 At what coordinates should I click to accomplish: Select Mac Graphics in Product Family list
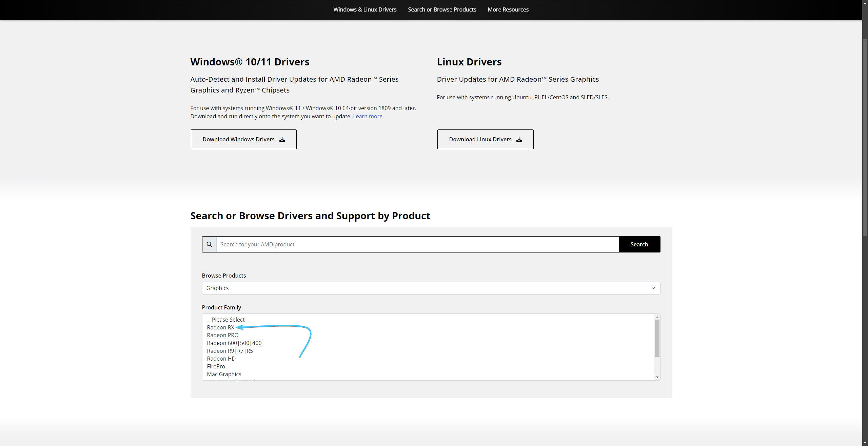coord(224,374)
